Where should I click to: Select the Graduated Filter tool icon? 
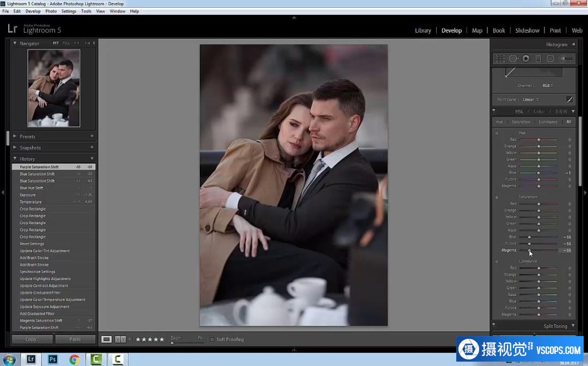click(538, 58)
